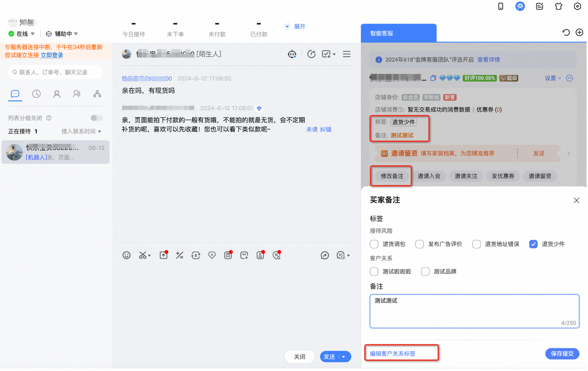Click the transfer session circular arrow icon
Screen dimensions: 588x371
tap(311, 54)
